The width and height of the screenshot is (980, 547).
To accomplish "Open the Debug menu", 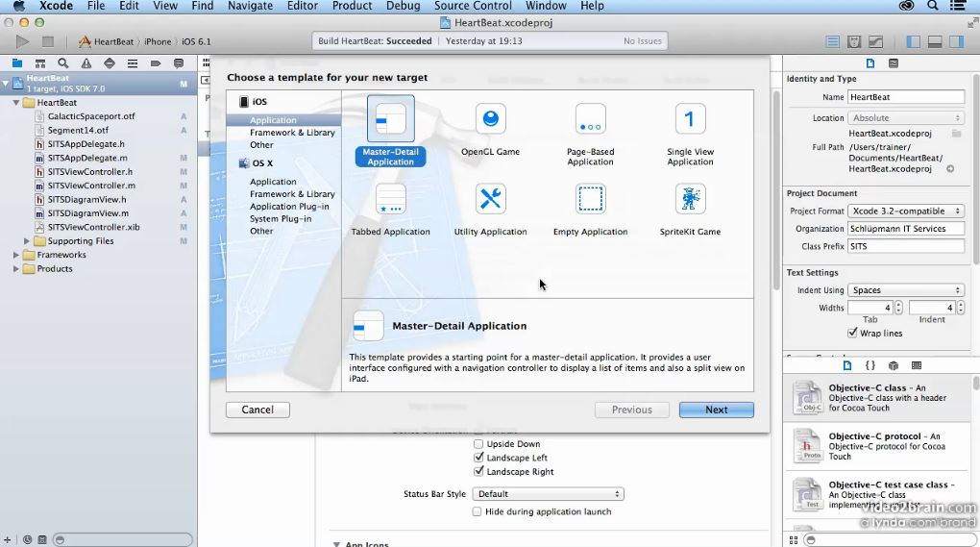I will coord(404,6).
